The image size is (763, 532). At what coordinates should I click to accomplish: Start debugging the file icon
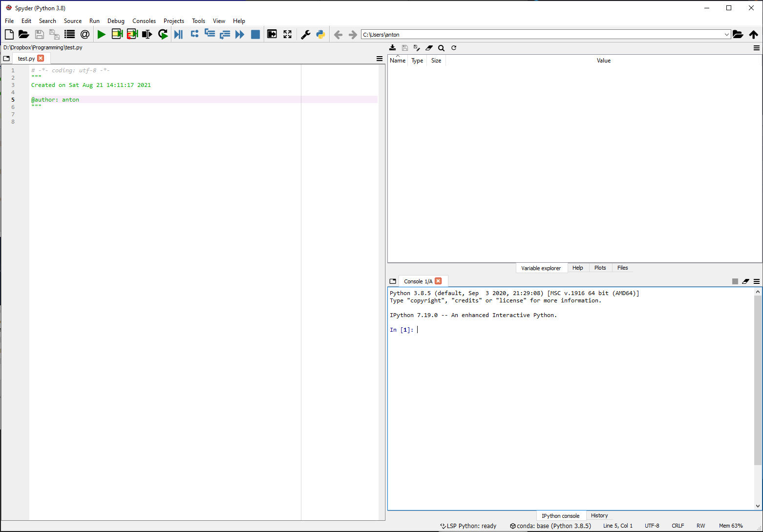(178, 34)
